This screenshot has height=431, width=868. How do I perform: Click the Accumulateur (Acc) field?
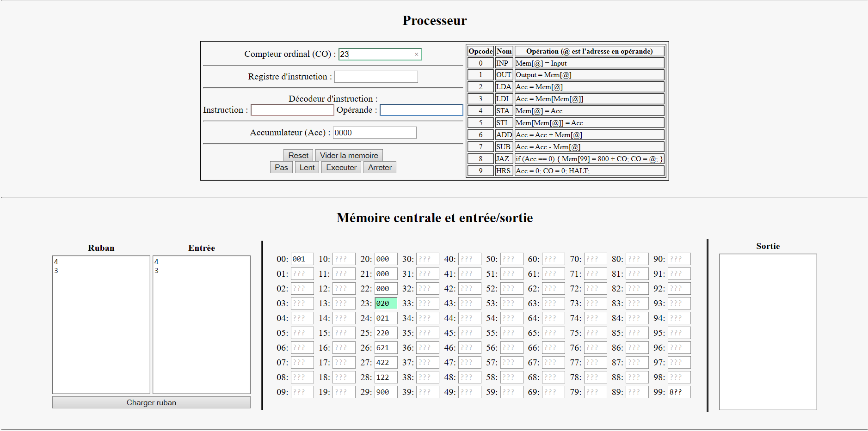point(375,133)
